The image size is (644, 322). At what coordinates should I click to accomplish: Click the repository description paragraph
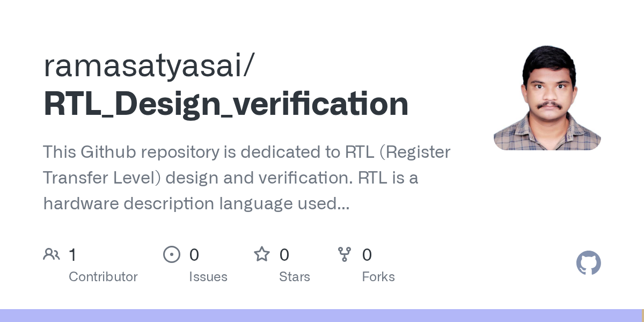247,178
